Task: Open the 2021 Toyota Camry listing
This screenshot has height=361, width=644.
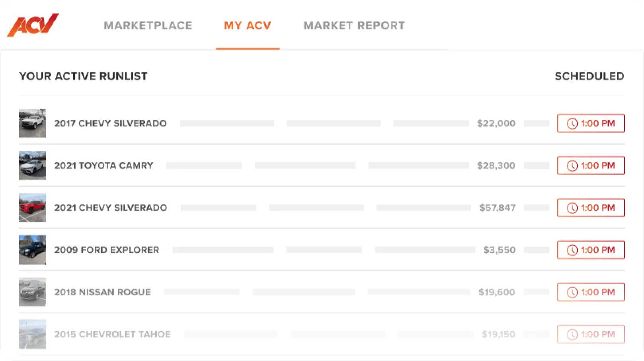Action: [104, 166]
